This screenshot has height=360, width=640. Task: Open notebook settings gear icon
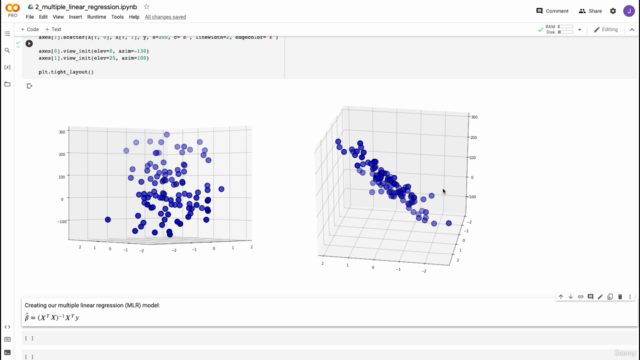613,11
